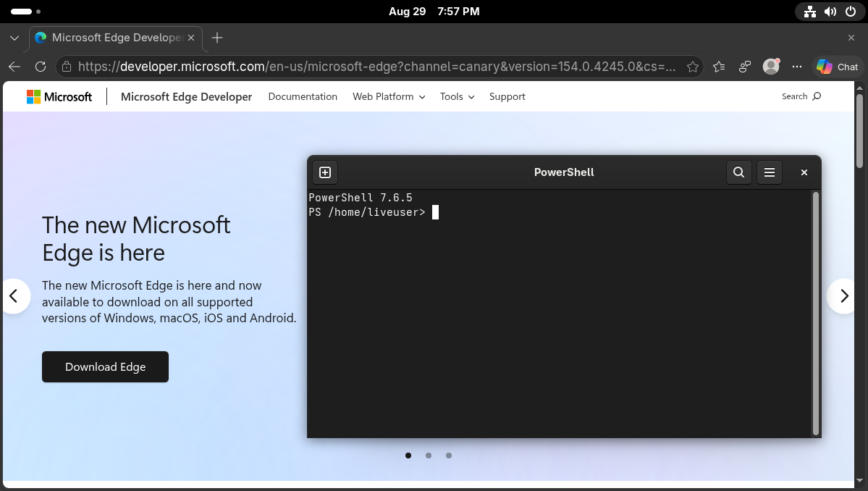This screenshot has height=491, width=868.
Task: Open the tab search dropdown arrow
Action: pos(14,38)
